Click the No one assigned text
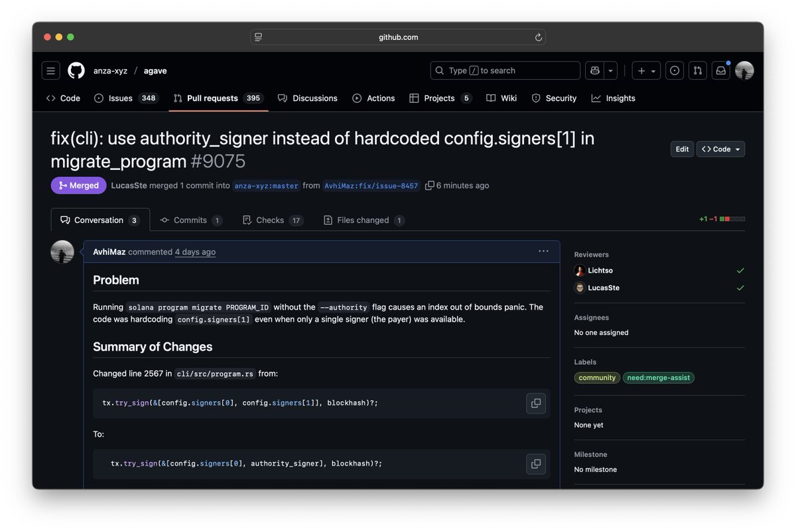 [601, 333]
